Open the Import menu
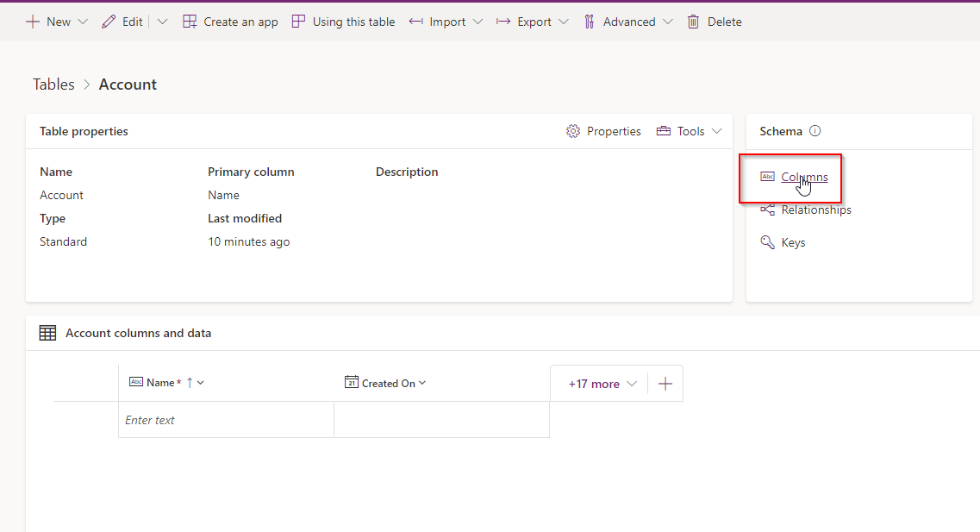 pyautogui.click(x=446, y=22)
